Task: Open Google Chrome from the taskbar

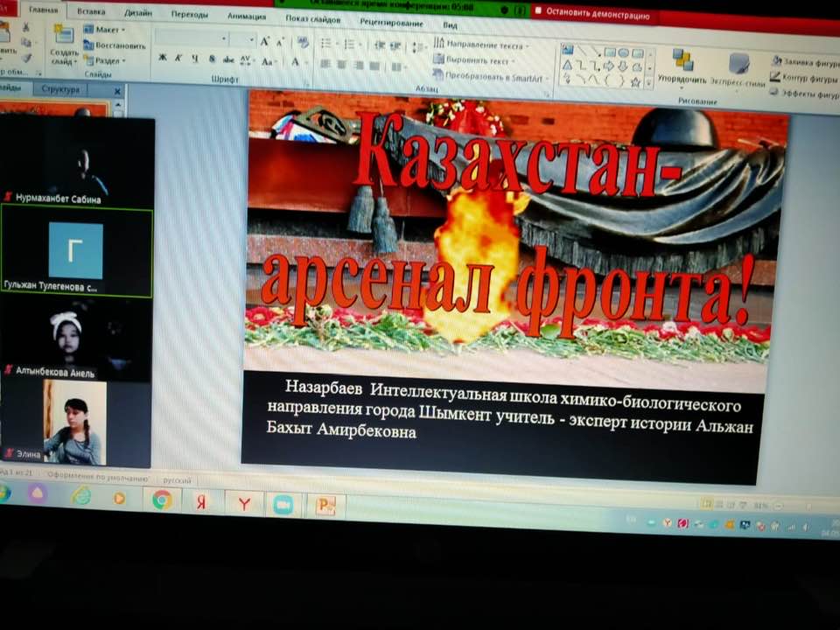Action: click(x=162, y=500)
